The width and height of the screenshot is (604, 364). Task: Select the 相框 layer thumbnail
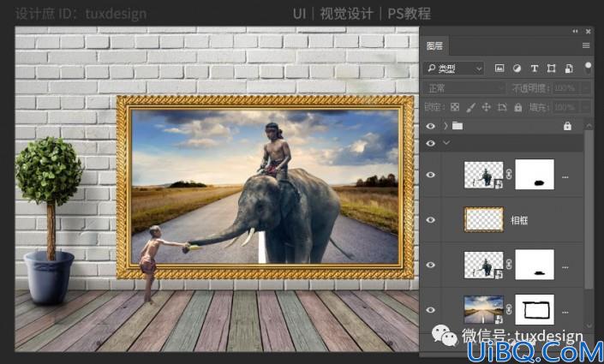483,219
